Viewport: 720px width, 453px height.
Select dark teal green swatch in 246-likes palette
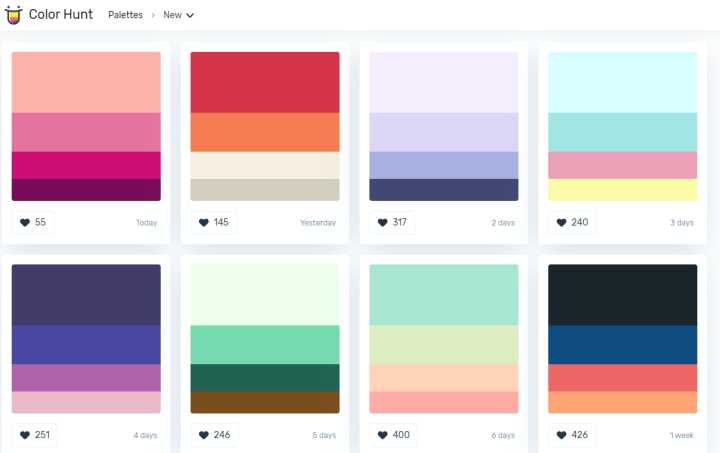coord(265,378)
